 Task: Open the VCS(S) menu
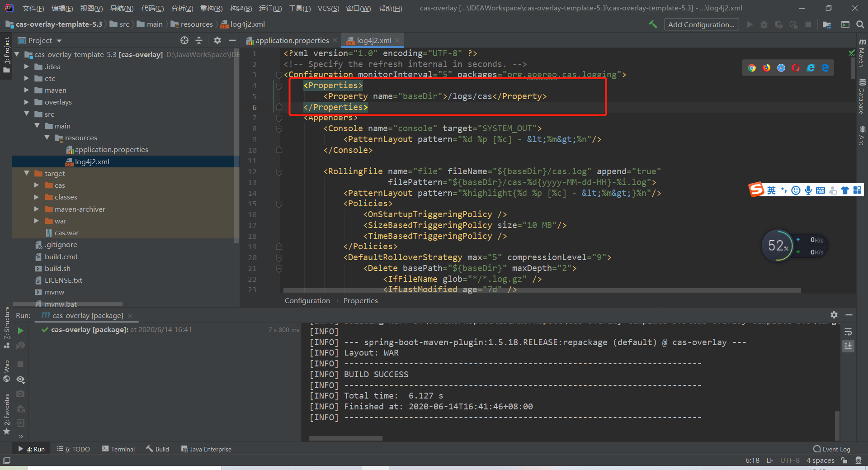(x=328, y=8)
